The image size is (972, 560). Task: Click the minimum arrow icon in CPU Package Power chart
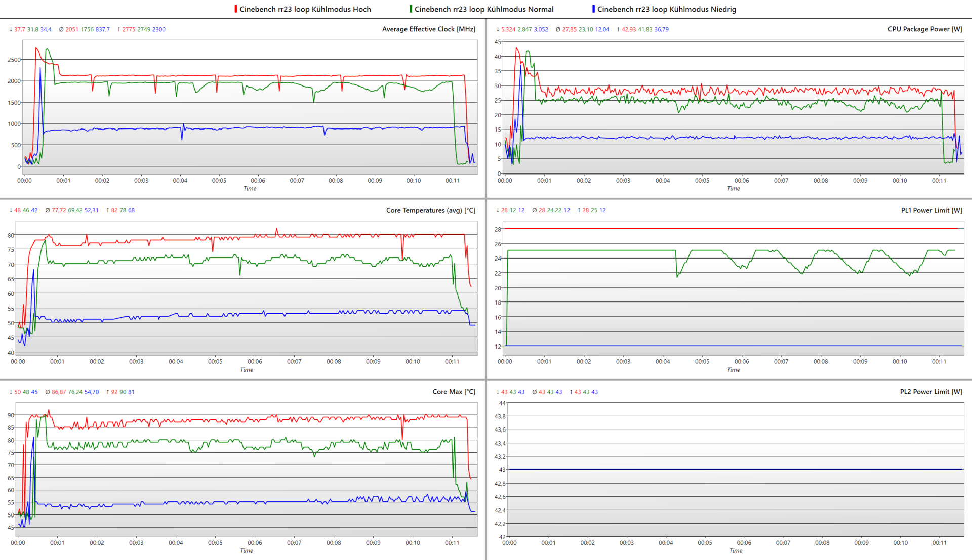pos(498,29)
